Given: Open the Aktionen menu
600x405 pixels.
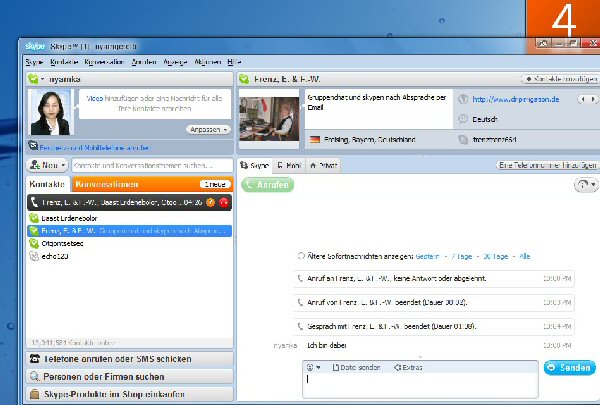Looking at the screenshot, I should (x=207, y=62).
